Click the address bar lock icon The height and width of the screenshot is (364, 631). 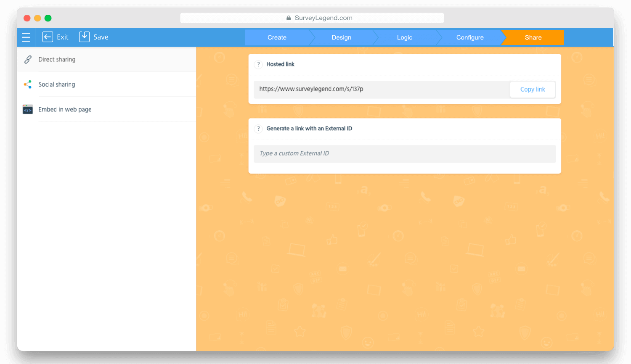point(289,18)
